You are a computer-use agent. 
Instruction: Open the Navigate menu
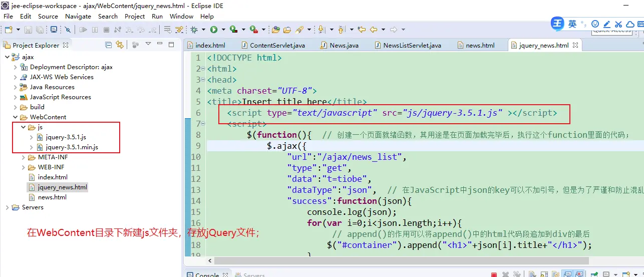click(x=78, y=16)
